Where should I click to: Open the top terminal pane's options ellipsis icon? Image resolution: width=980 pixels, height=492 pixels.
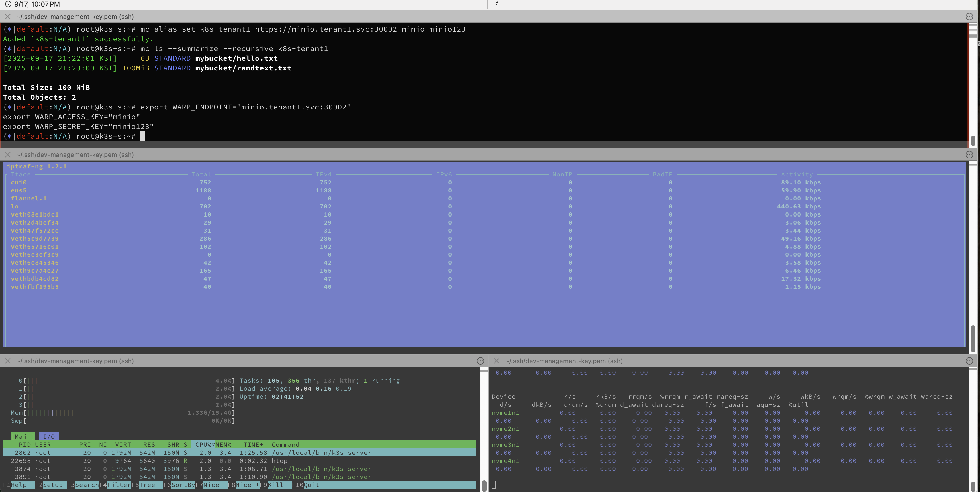coord(969,17)
